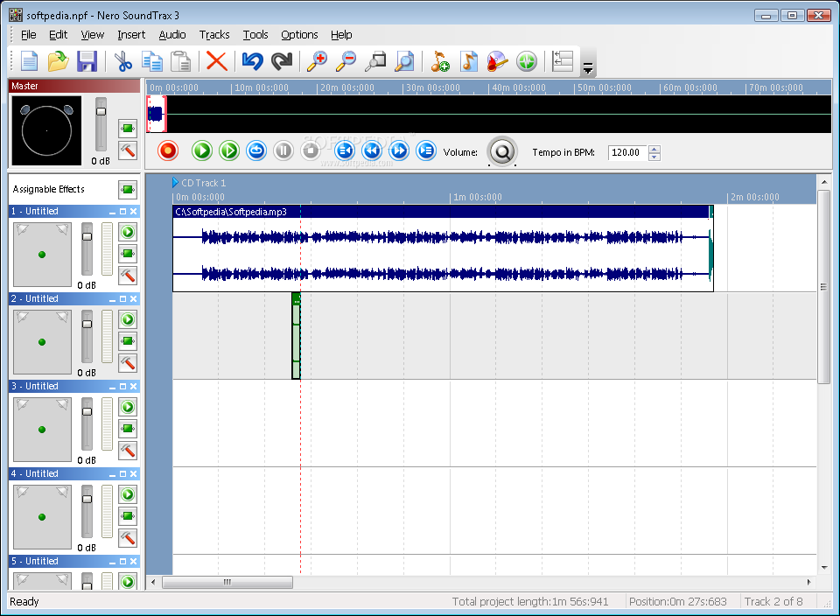The height and width of the screenshot is (616, 840).
Task: Start recording with the red Record button
Action: [x=168, y=150]
